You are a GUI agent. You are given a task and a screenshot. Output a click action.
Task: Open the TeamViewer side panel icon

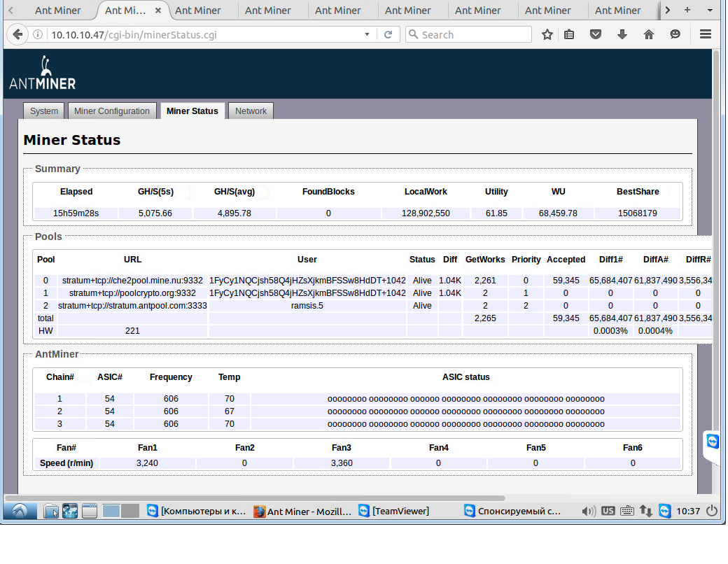pos(713,441)
